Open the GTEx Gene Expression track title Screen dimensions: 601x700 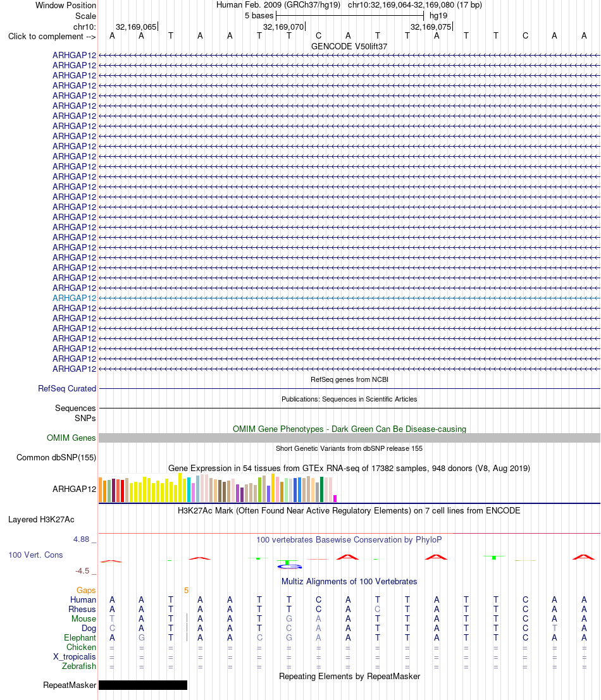point(349,469)
